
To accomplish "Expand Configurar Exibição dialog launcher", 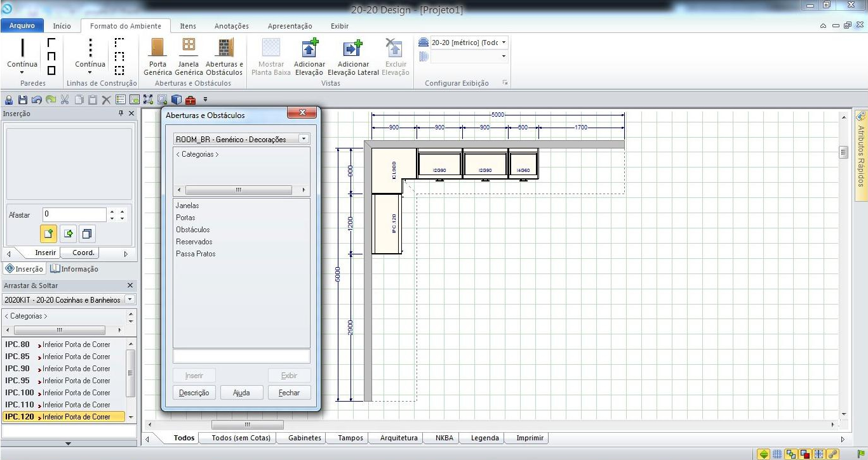I will [x=505, y=83].
